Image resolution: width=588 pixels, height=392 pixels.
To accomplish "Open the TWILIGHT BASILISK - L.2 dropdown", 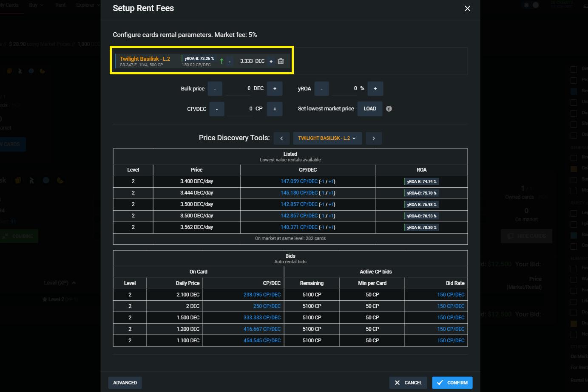I will pyautogui.click(x=327, y=138).
